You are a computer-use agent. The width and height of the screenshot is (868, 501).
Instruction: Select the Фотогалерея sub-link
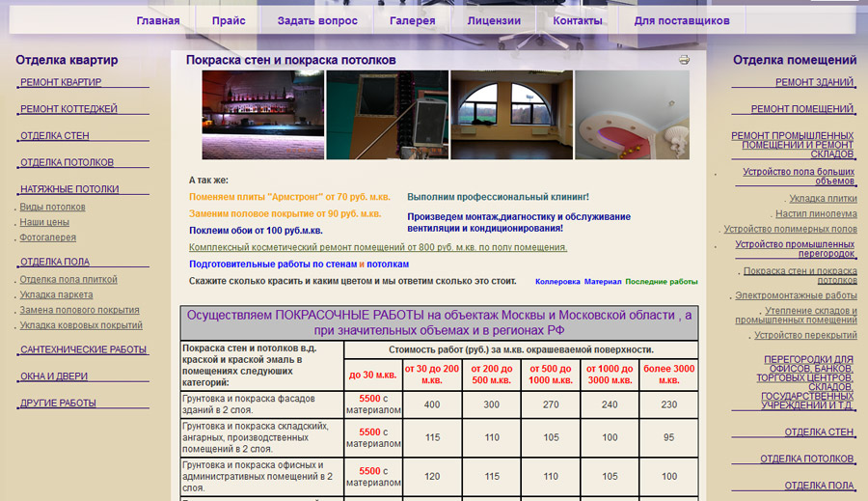click(x=47, y=237)
